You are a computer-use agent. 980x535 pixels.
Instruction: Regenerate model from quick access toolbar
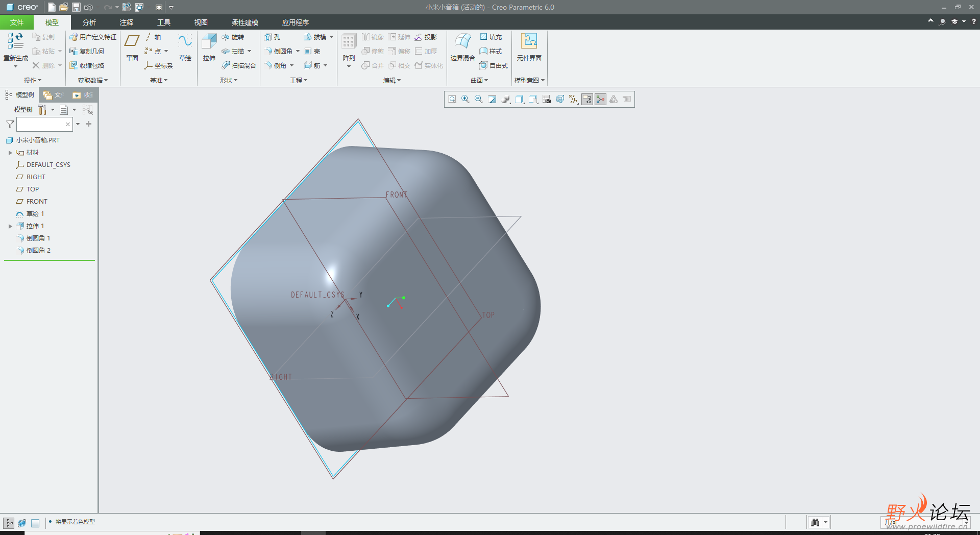[x=127, y=7]
